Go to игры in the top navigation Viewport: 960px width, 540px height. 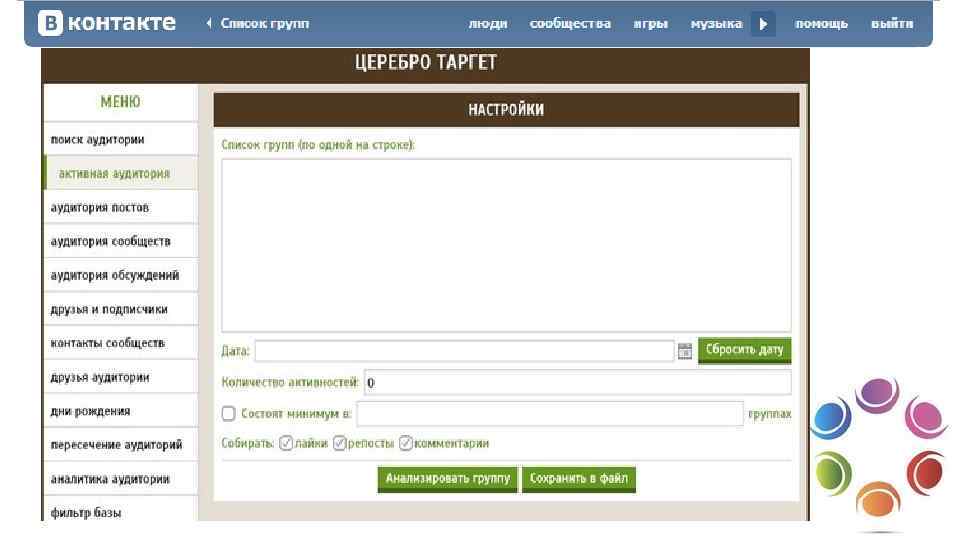click(650, 24)
